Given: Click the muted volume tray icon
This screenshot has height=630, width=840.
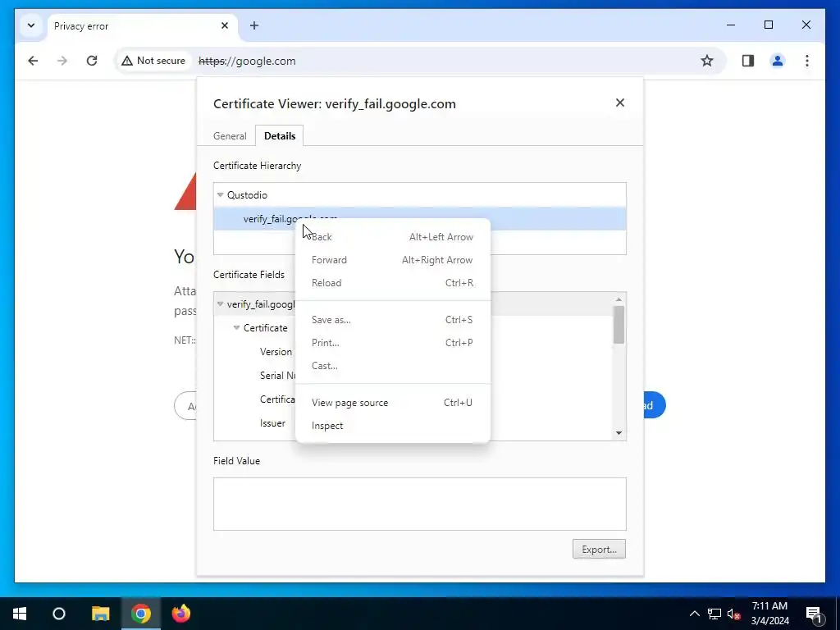Looking at the screenshot, I should [733, 614].
